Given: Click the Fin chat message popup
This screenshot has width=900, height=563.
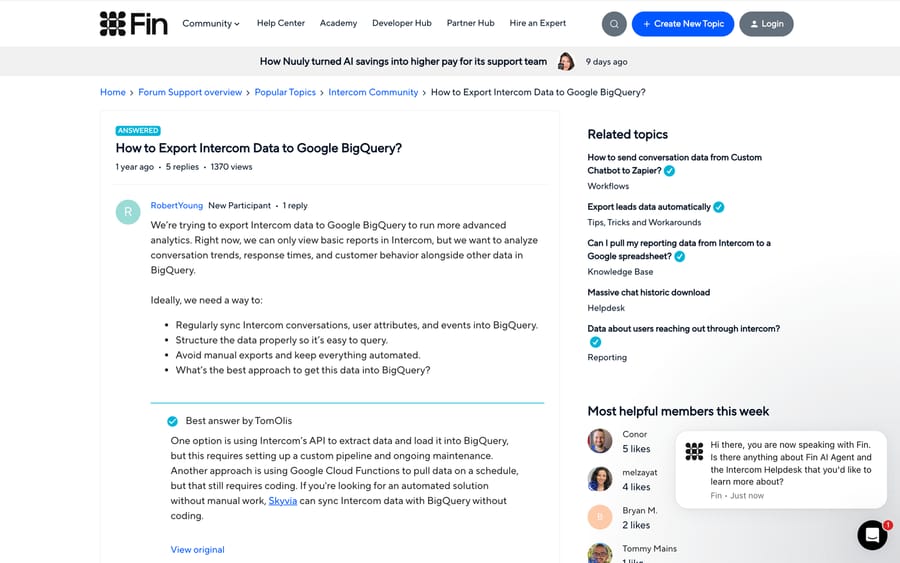Looking at the screenshot, I should (781, 469).
